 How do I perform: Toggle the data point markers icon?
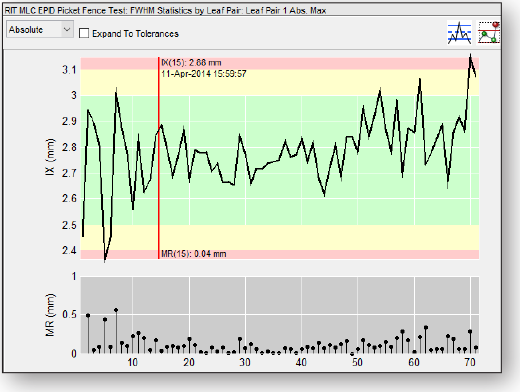489,32
